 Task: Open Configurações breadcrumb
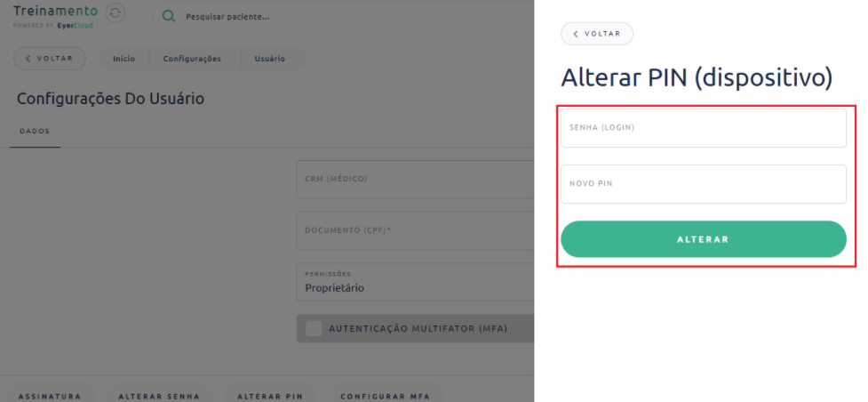(191, 59)
